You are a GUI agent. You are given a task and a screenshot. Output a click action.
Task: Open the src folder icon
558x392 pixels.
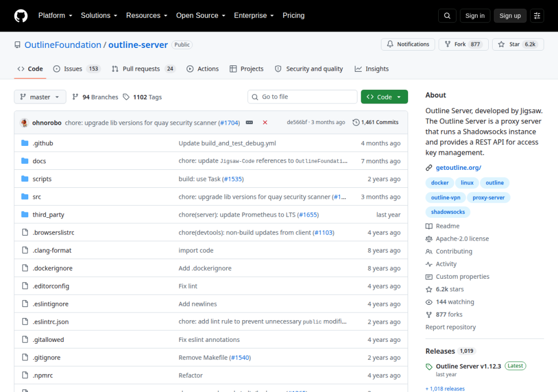25,197
